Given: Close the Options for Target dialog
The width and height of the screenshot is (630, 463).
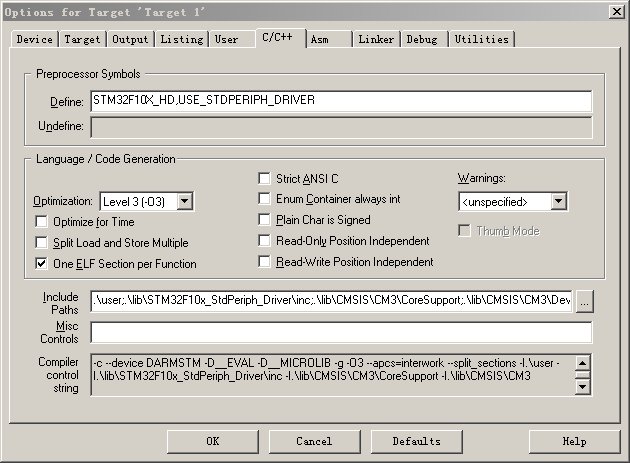Looking at the screenshot, I should pos(616,12).
